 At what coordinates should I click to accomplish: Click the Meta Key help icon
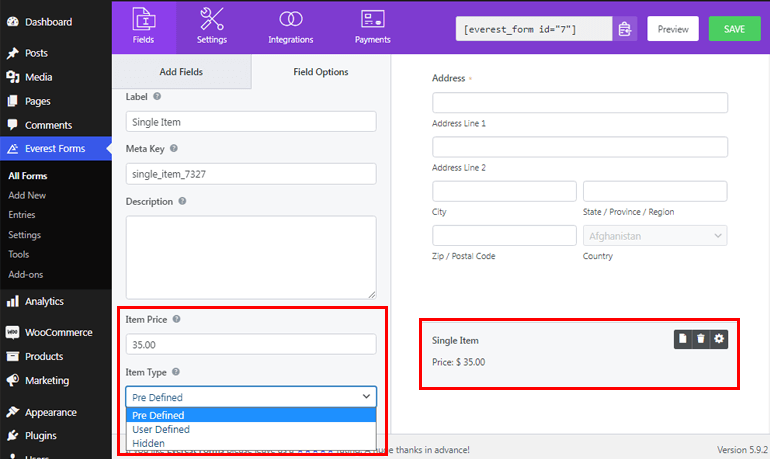[174, 148]
